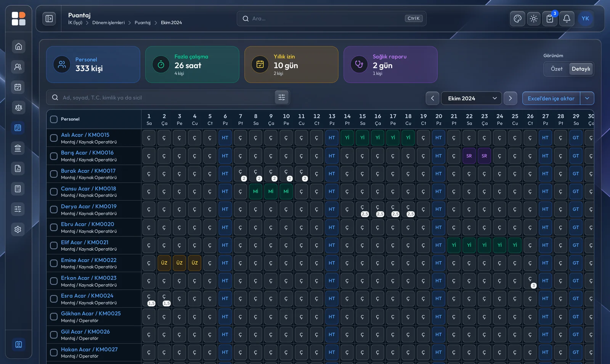
Task: Select Barış Acar's SR cell on day 22
Action: tap(469, 156)
